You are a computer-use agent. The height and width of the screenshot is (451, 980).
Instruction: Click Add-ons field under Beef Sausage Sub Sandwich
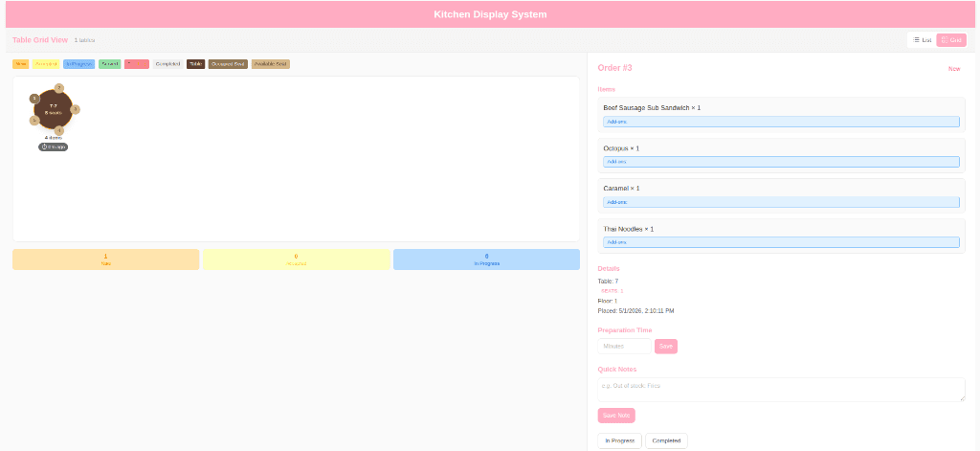[781, 122]
